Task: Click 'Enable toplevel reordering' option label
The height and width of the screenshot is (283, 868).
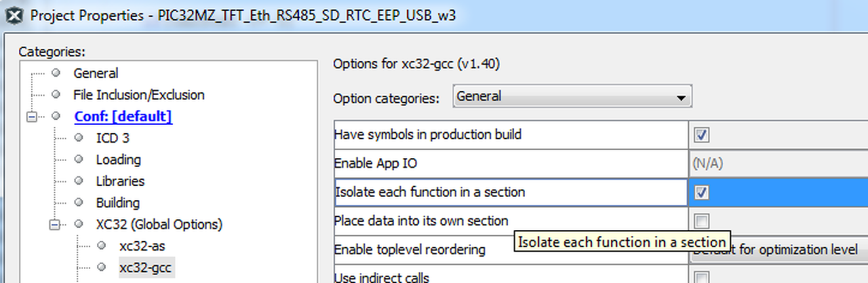Action: (x=410, y=250)
